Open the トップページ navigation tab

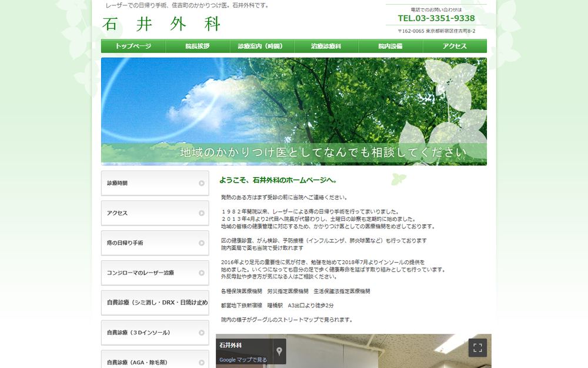133,46
